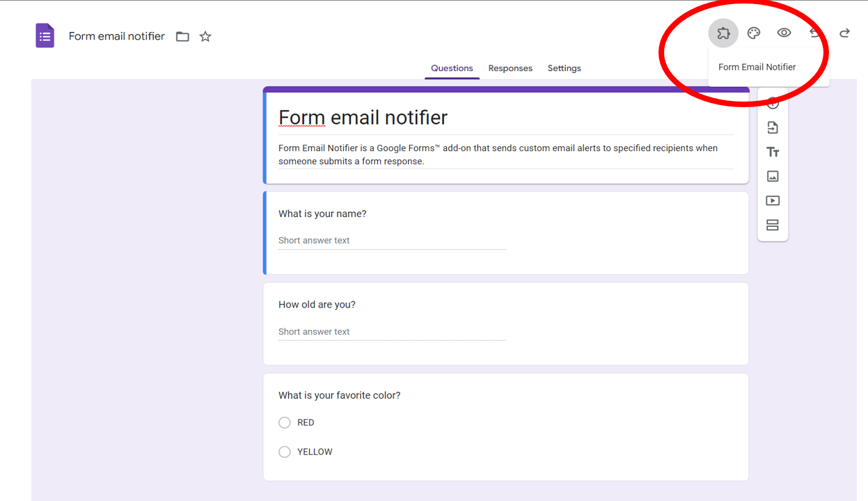Open the Customize theme palette
Image resolution: width=868 pixels, height=501 pixels.
point(753,33)
